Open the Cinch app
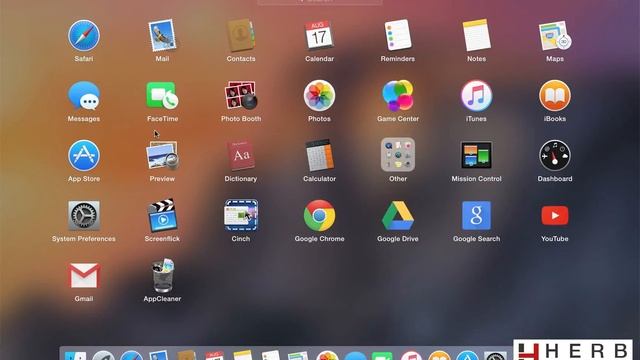 [241, 216]
